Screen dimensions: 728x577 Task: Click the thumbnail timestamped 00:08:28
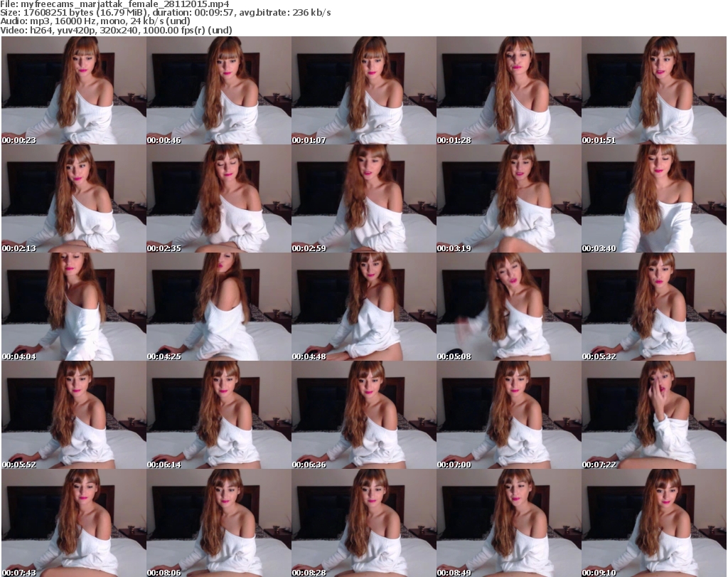(363, 523)
